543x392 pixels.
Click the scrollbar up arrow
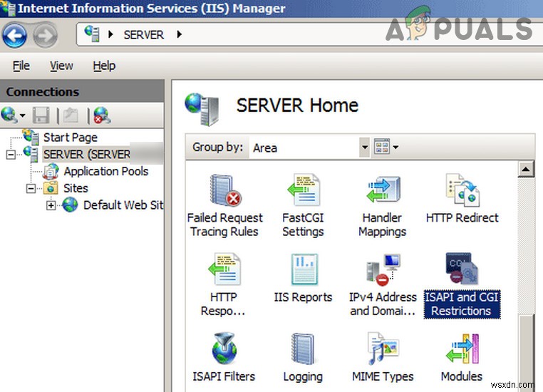point(526,170)
